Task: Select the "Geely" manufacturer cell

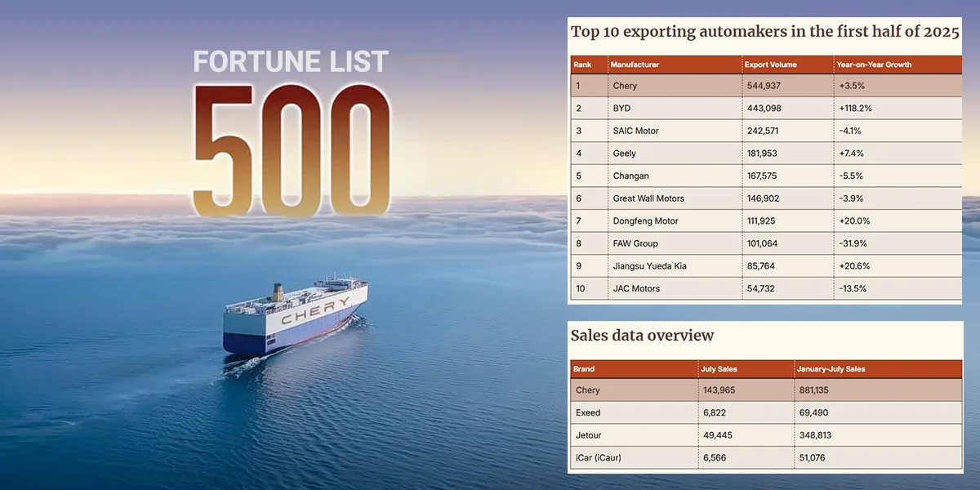Action: (x=624, y=154)
